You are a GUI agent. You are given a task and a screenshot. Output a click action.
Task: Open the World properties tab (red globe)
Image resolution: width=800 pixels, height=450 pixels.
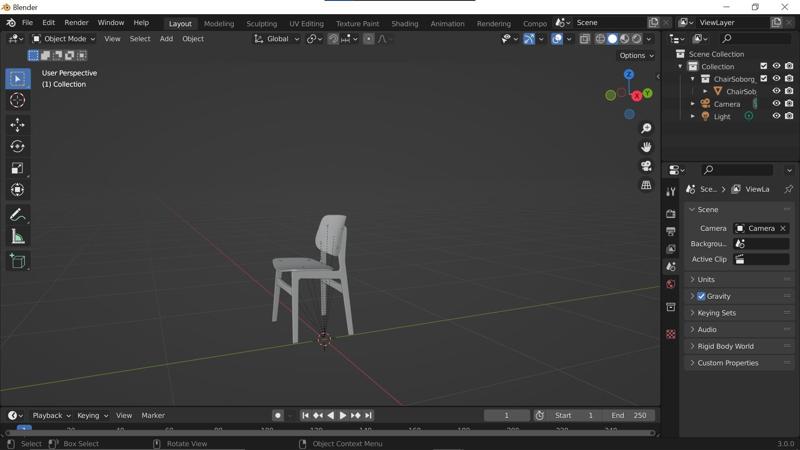tap(671, 284)
